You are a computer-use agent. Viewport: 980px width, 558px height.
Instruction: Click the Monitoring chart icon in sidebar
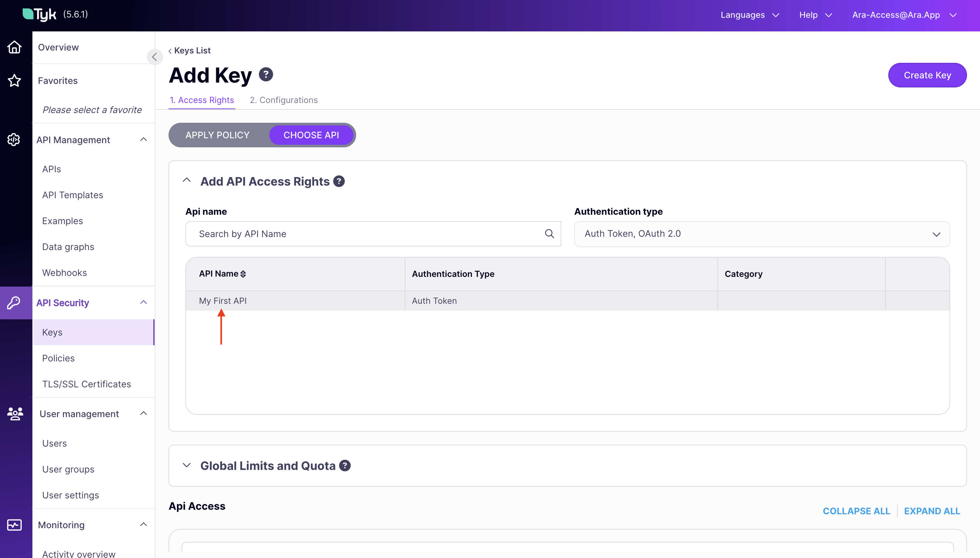[x=14, y=525]
